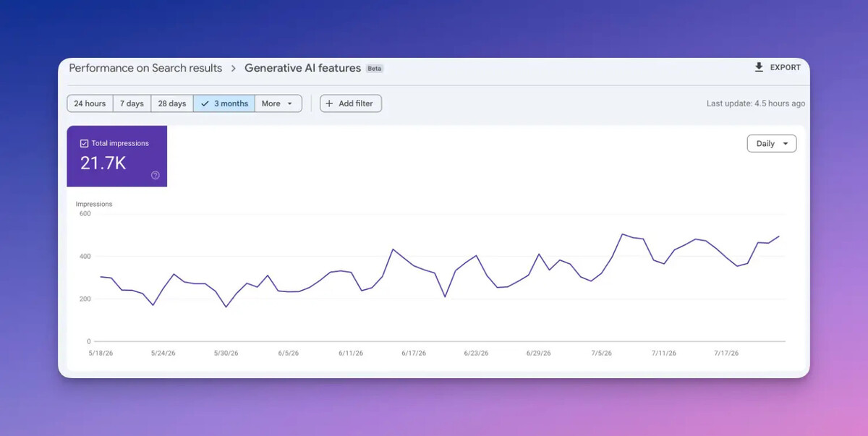Go to Performance on Search results breadcrumb
Viewport: 868px width, 436px height.
click(x=145, y=68)
